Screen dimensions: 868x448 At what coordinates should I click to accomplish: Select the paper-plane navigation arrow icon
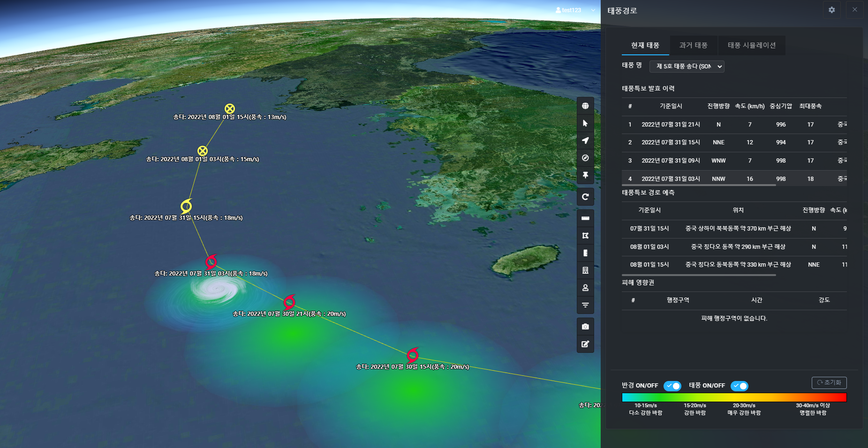pyautogui.click(x=585, y=141)
